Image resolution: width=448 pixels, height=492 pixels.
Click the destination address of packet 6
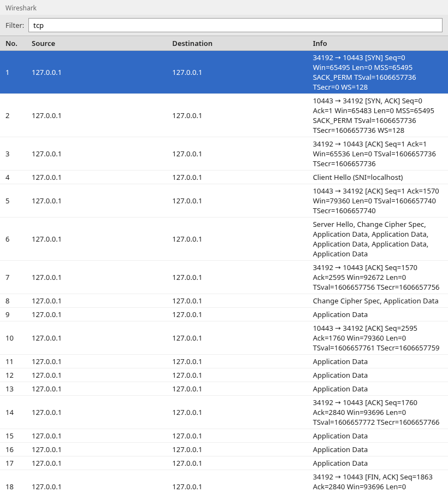click(187, 239)
